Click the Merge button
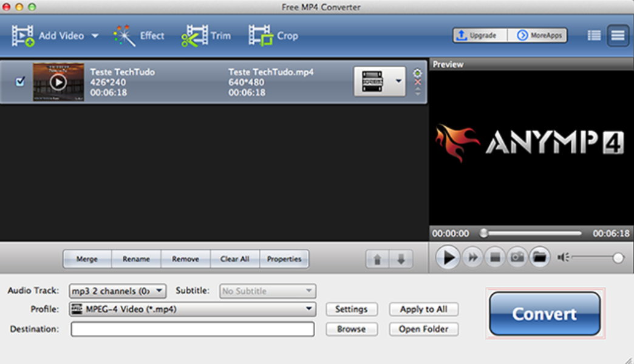The height and width of the screenshot is (364, 634). click(x=87, y=259)
